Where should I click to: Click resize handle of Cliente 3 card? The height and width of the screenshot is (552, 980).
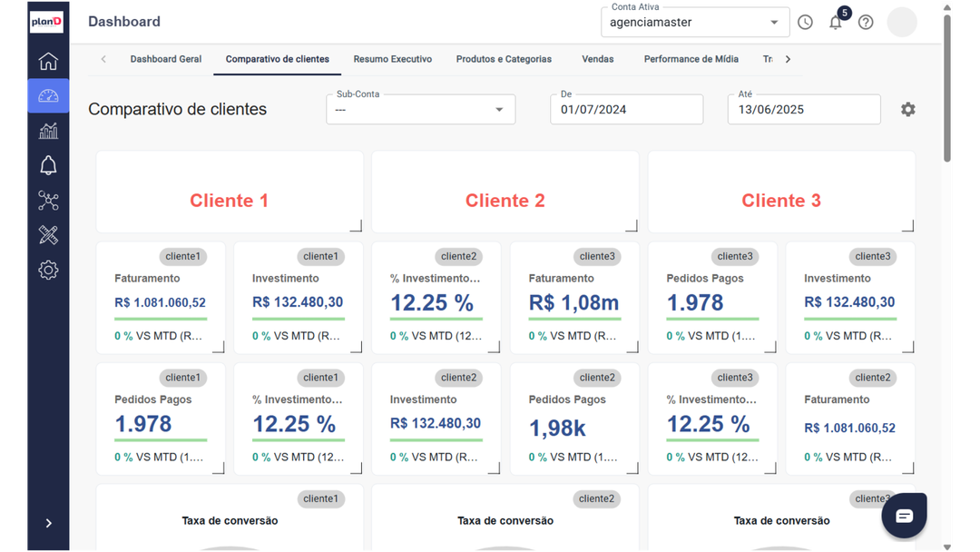point(908,226)
